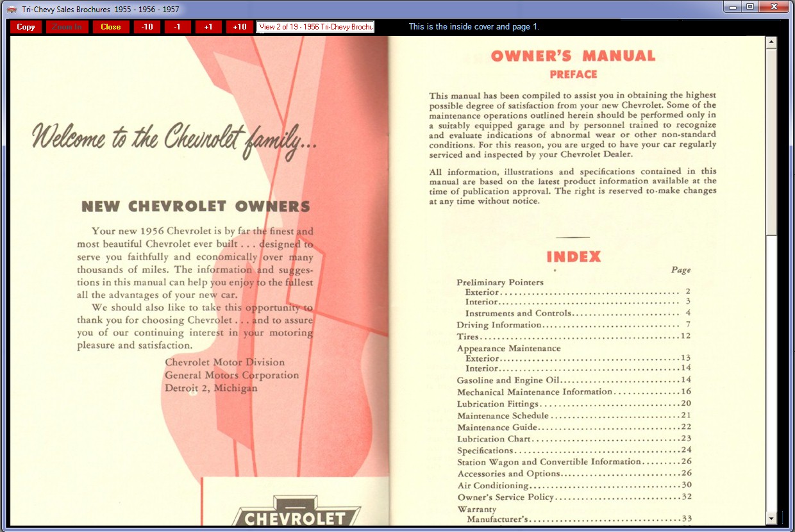Close the window via title bar X
The height and width of the screenshot is (532, 795).
774,7
